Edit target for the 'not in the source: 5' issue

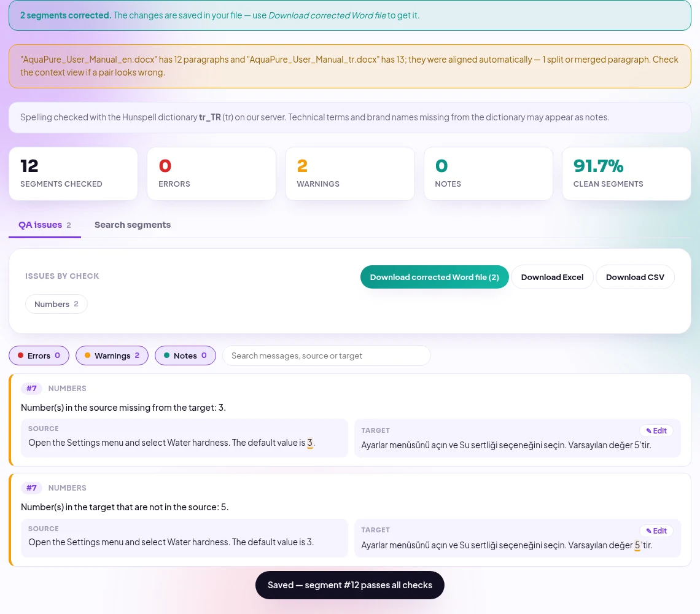click(656, 530)
